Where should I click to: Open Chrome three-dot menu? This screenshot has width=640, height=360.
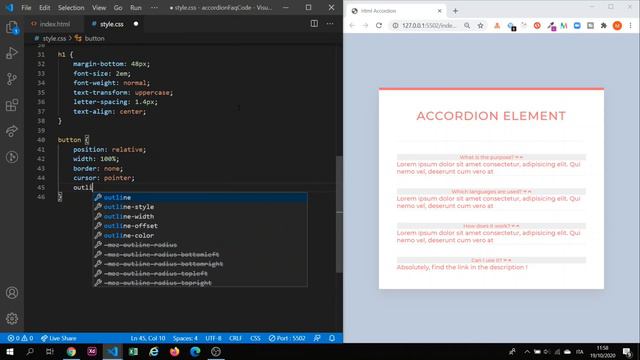click(631, 25)
